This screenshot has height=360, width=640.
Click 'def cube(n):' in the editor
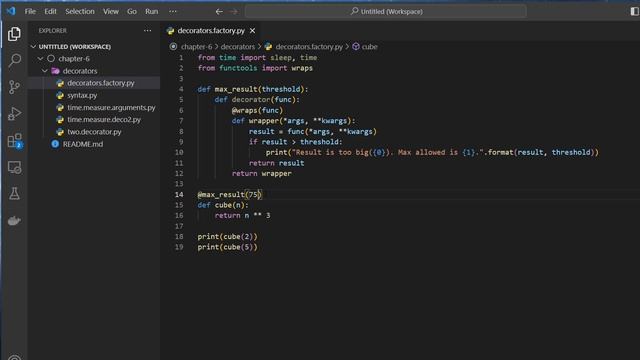coord(223,205)
